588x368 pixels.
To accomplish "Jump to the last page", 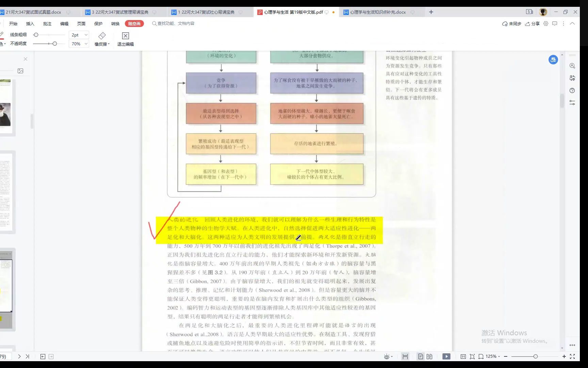I will pyautogui.click(x=28, y=356).
